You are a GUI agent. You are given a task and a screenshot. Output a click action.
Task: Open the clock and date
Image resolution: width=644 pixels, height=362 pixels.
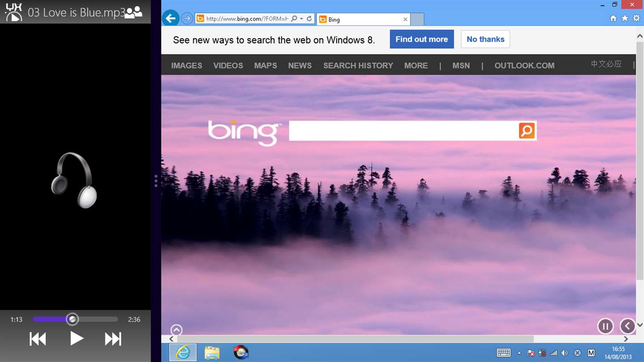(618, 353)
